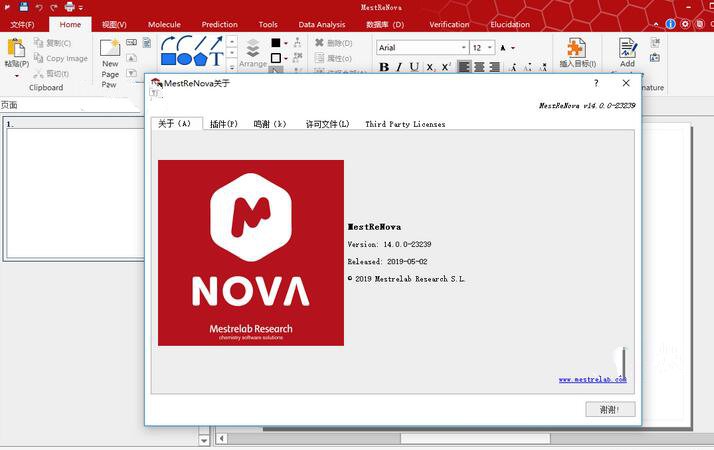The image size is (714, 450).
Task: Collapse the ribbon with the chevron
Action: [x=656, y=24]
